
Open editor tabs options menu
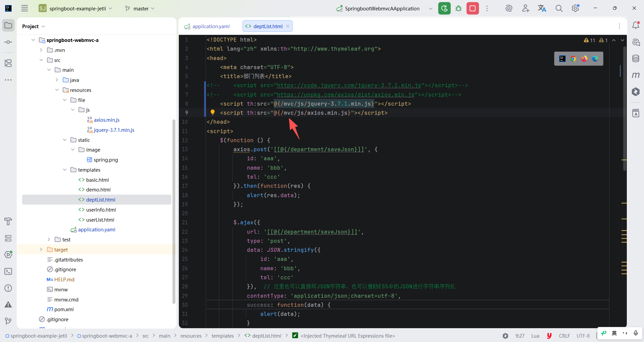(620, 26)
